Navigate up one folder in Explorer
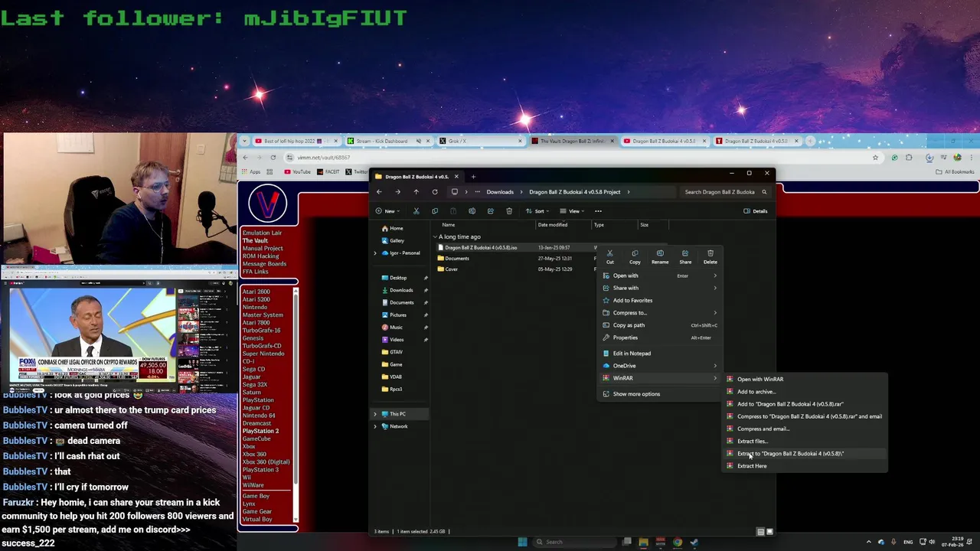 tap(416, 192)
